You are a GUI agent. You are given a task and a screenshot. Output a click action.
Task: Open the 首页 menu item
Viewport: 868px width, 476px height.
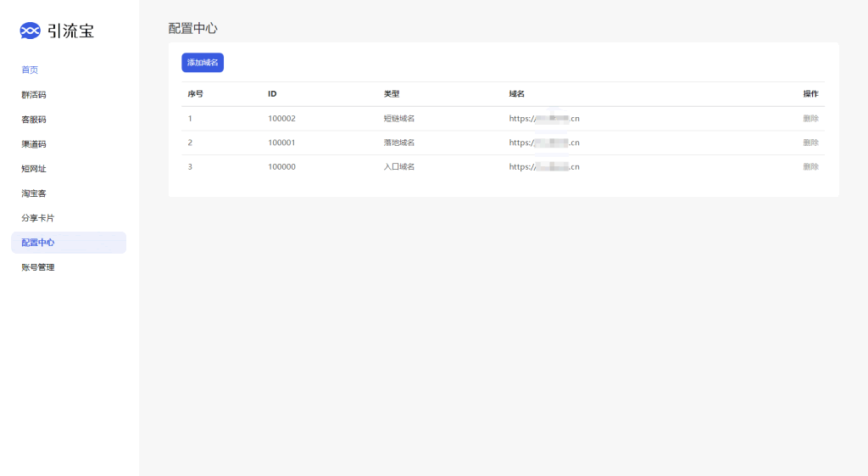[30, 70]
